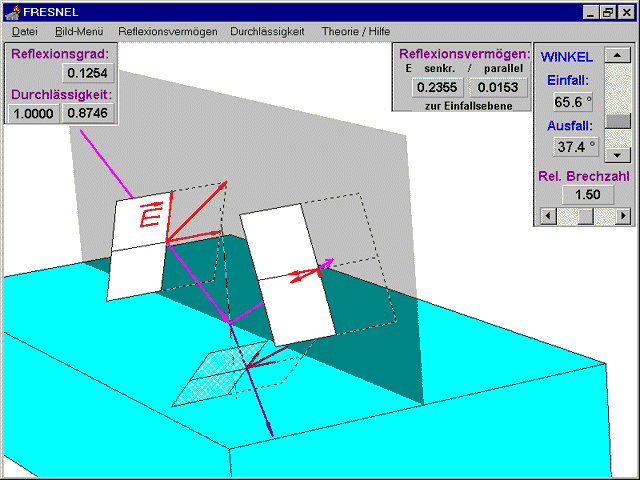640x480 pixels.
Task: Click the Rel. Brechzahl value 1.50
Action: tap(588, 195)
